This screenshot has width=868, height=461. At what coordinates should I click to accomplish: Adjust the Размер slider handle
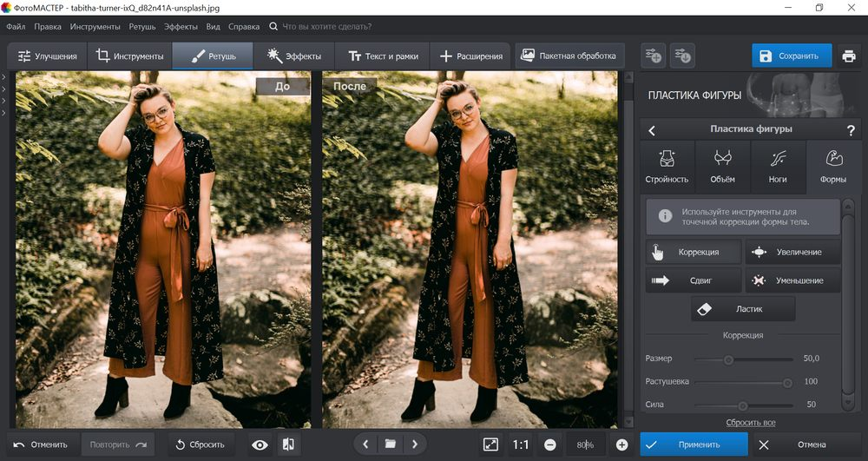click(728, 359)
